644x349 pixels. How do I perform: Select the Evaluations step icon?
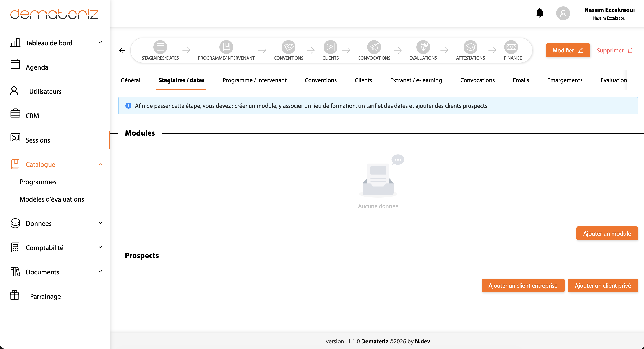coord(423,47)
